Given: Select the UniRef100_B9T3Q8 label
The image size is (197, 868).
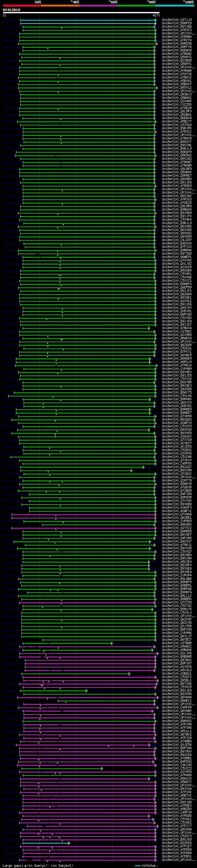Looking at the screenshot, I should point(176,26).
